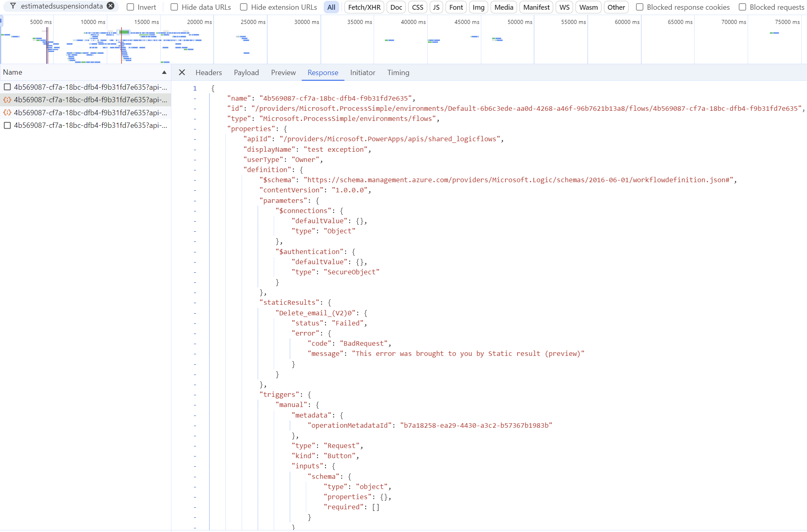
Task: Click the JSON icon beside the third request
Action: [7, 113]
